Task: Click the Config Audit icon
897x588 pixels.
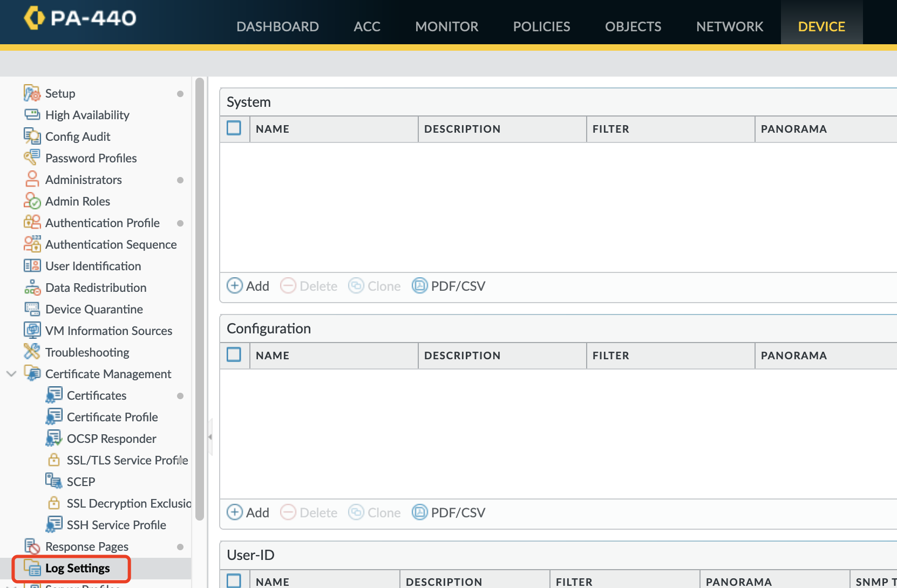Action: point(32,136)
